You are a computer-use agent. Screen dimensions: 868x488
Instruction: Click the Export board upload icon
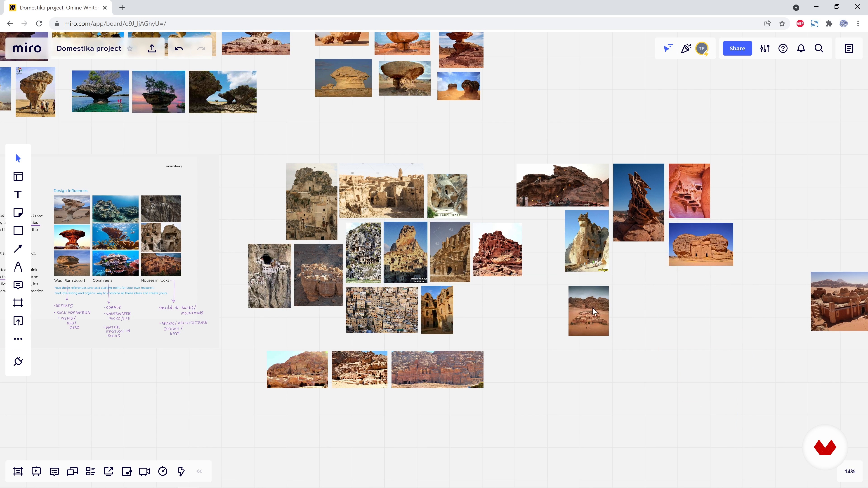[152, 49]
